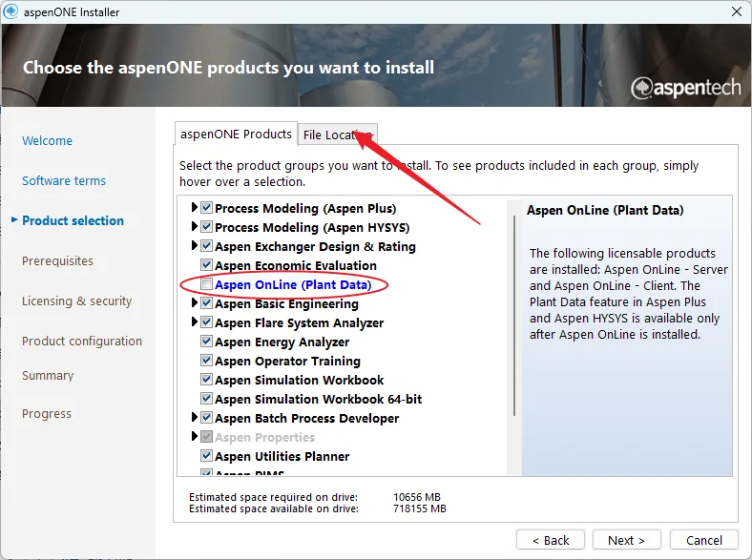Uncheck Aspen Economic Evaluation checkbox
752x560 pixels.
click(207, 265)
